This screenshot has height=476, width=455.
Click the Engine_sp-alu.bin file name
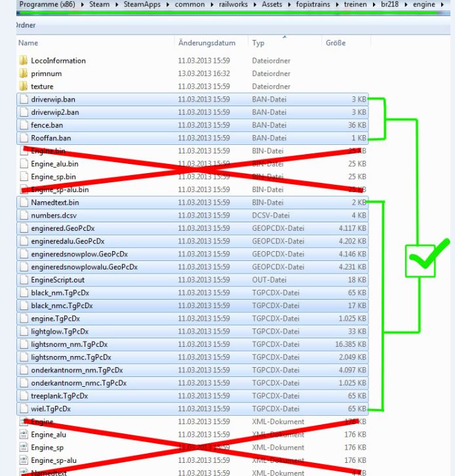click(x=60, y=189)
